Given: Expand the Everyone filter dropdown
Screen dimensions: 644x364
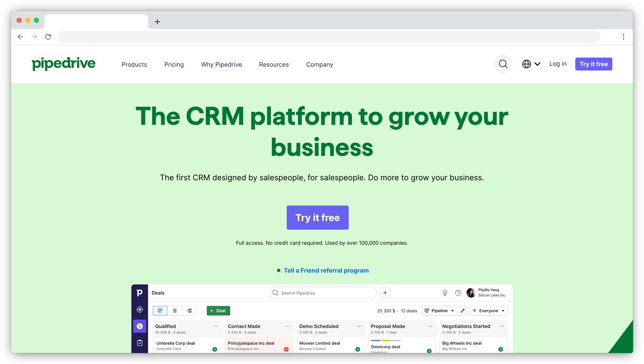Looking at the screenshot, I should (x=488, y=311).
